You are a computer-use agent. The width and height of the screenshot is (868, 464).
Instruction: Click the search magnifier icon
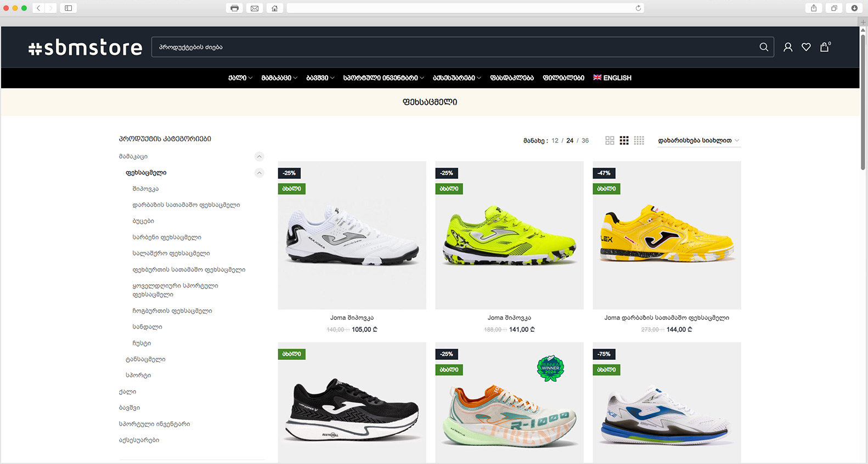[763, 47]
